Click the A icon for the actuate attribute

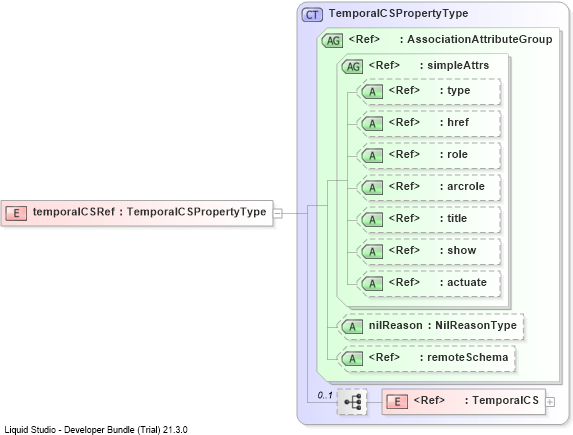click(x=372, y=283)
